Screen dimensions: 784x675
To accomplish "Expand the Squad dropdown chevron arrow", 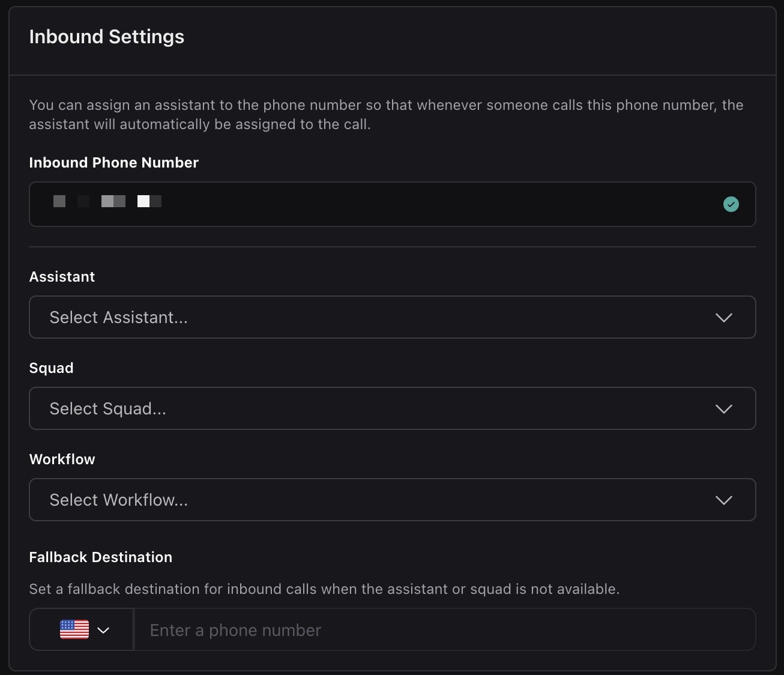I will (723, 409).
